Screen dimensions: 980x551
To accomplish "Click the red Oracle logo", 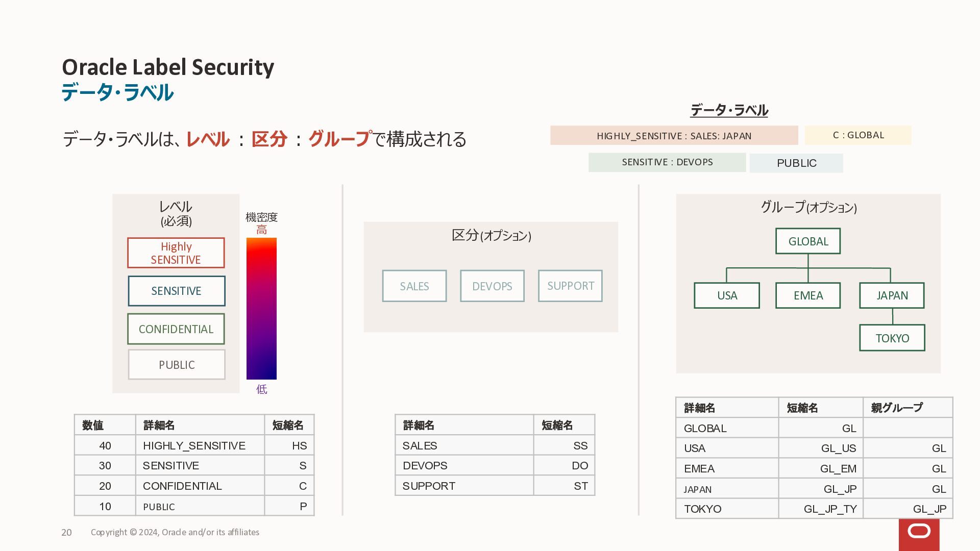I will [919, 534].
